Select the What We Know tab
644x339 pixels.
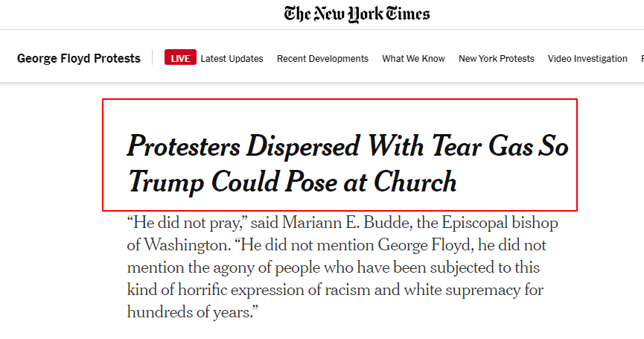click(x=414, y=59)
